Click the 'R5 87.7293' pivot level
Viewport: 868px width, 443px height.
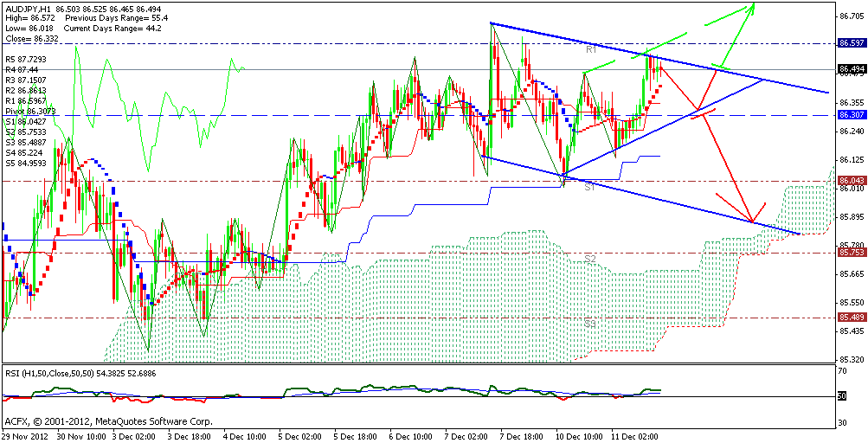coord(25,59)
